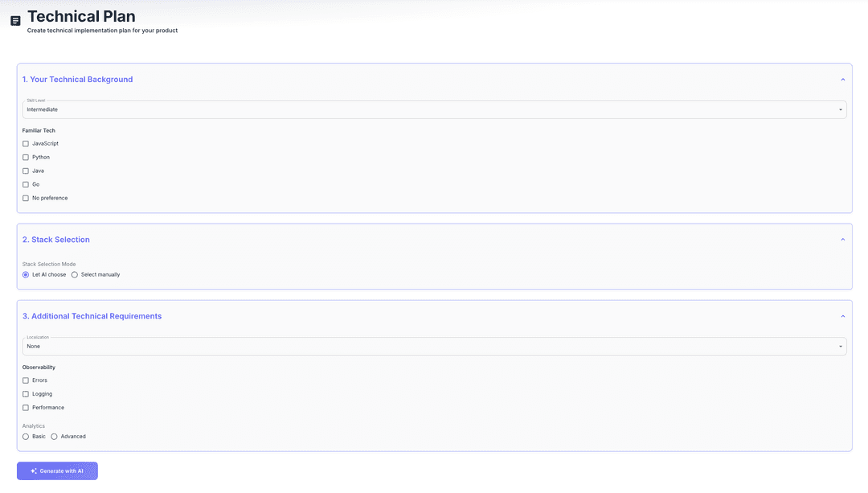This screenshot has width=868, height=493.
Task: Choose Advanced analytics radio button
Action: (54, 437)
